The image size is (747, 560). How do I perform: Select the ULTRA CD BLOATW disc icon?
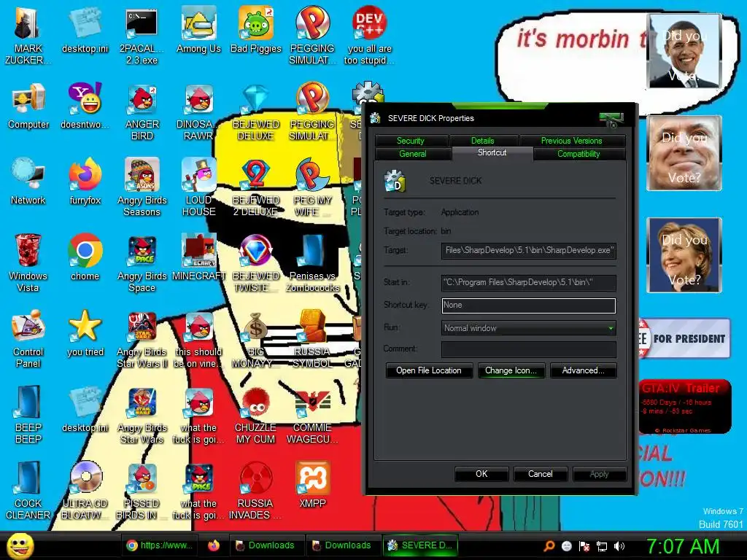point(85,490)
